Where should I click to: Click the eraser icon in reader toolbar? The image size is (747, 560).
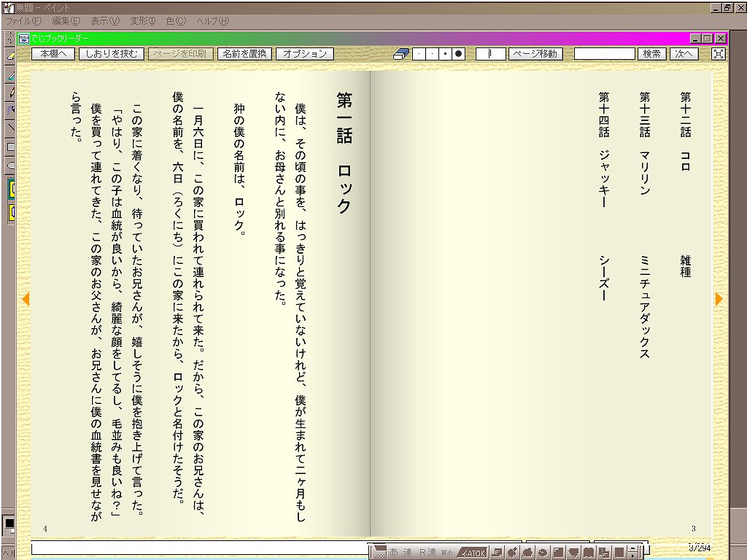400,54
